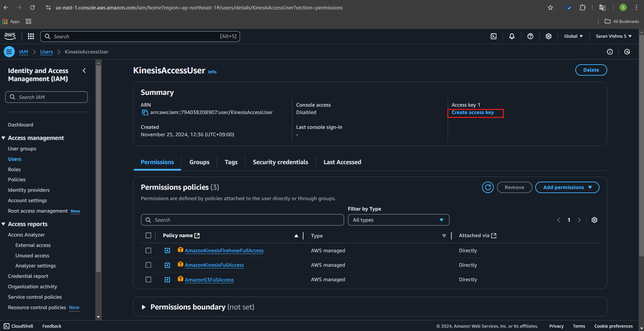Select the AmazonS3FullAccess policy checkbox
Viewport: 644px width, 331px height.
click(148, 280)
